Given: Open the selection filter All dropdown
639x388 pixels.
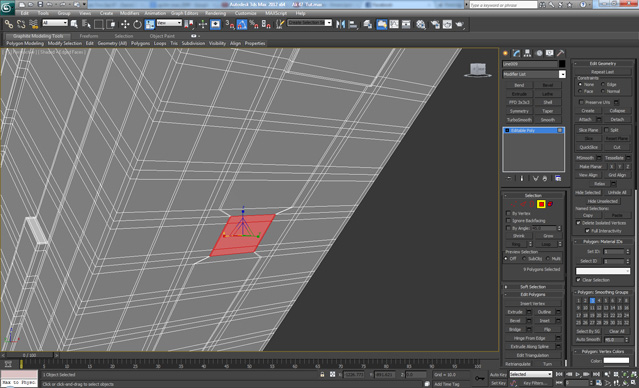Looking at the screenshot, I should coord(55,23).
